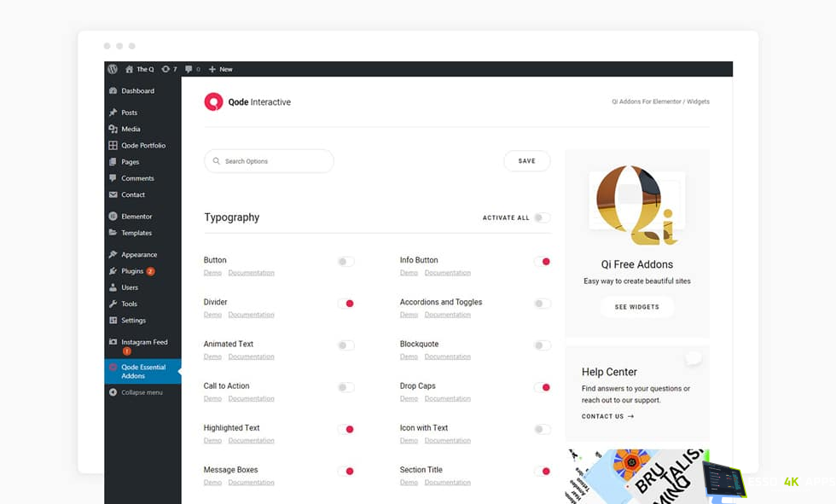Viewport: 836px width, 504px height.
Task: Click the Elementor icon in sidebar
Action: (x=113, y=217)
